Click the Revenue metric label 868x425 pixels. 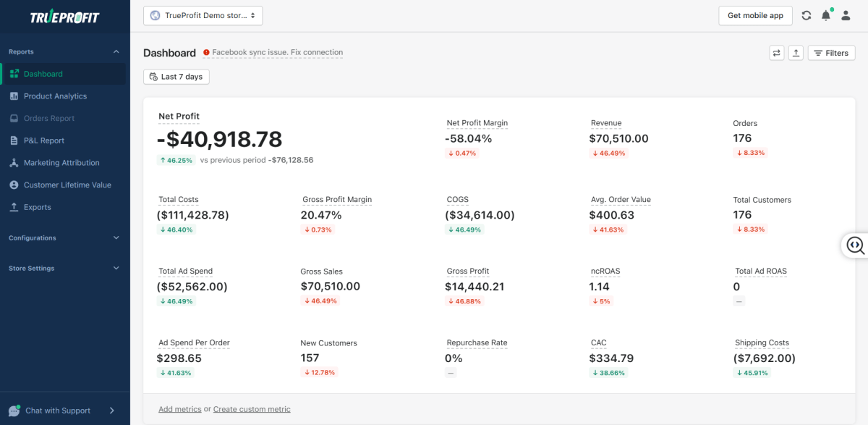606,123
